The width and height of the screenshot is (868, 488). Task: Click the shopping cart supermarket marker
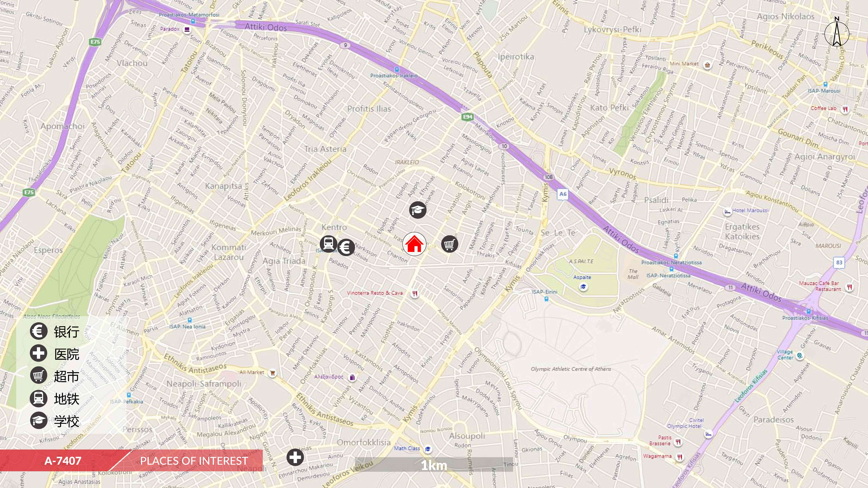coord(450,244)
